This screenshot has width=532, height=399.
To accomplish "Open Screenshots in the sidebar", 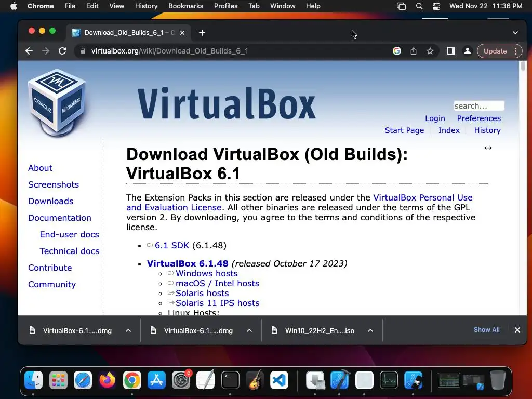I will coord(54,184).
